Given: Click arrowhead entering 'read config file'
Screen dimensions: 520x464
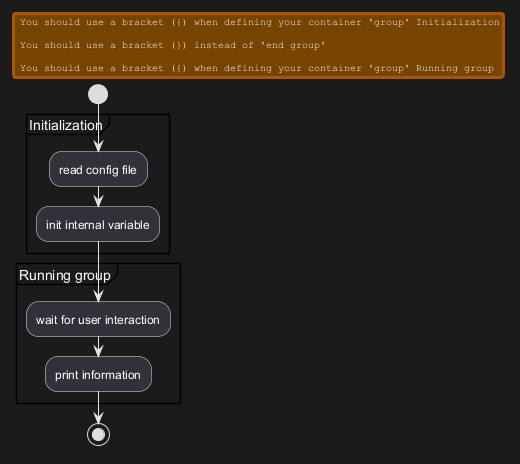Looking at the screenshot, I should pyautogui.click(x=98, y=146).
